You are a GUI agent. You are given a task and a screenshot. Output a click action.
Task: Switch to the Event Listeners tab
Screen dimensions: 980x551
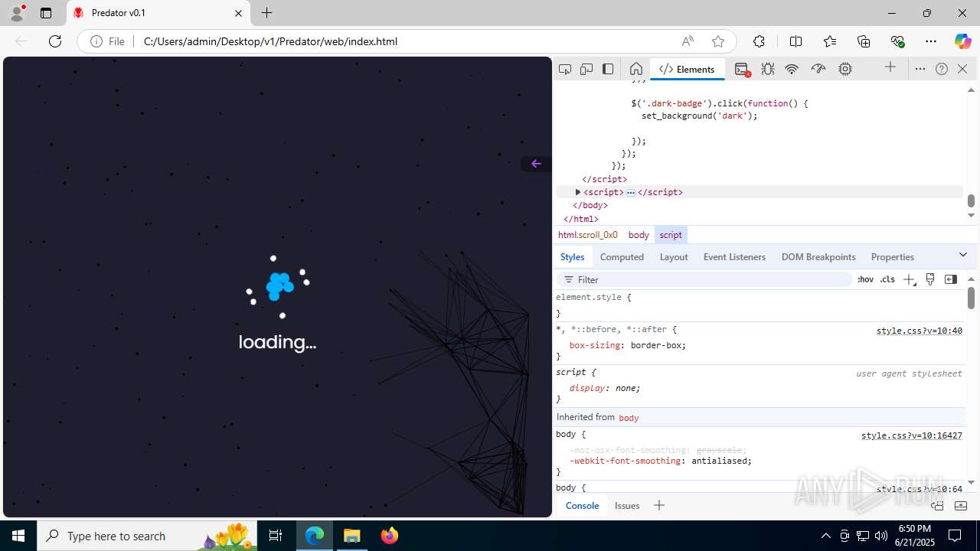tap(734, 257)
